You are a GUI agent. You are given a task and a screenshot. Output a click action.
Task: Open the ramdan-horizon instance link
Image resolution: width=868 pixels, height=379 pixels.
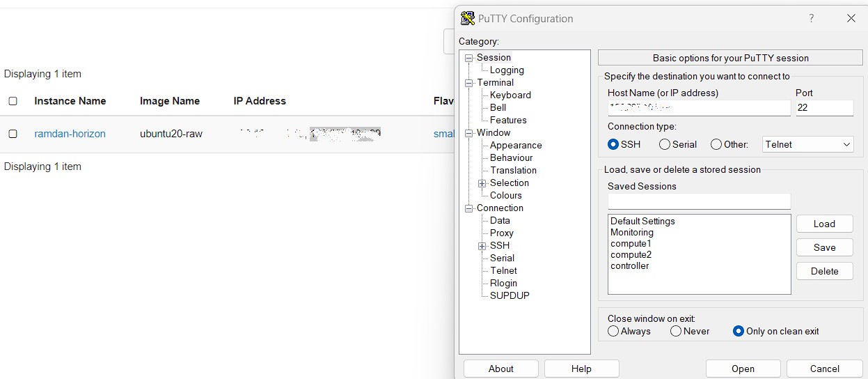click(70, 134)
